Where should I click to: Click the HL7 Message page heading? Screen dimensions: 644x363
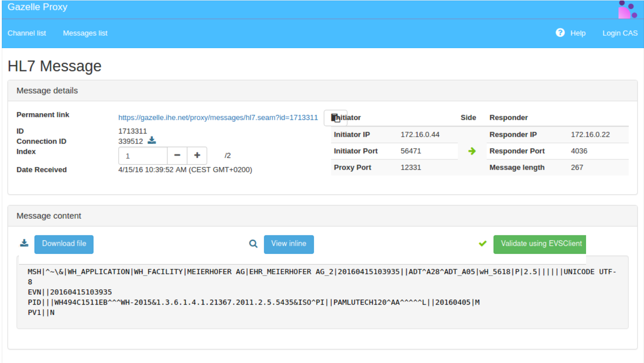(55, 66)
